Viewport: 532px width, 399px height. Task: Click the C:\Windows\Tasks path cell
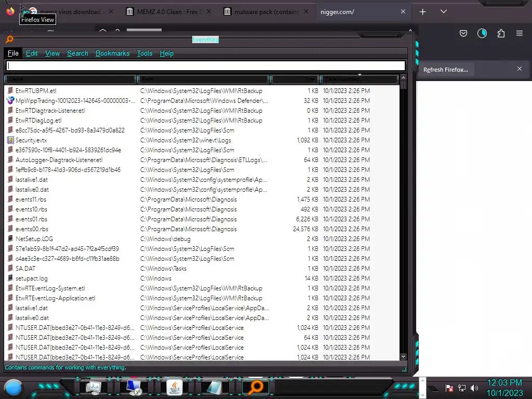(x=163, y=269)
